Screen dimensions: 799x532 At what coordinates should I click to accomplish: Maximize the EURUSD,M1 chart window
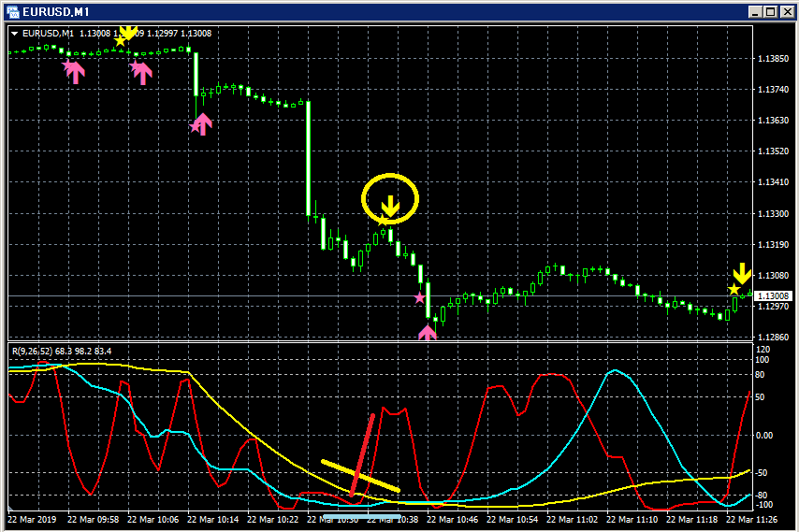point(771,12)
